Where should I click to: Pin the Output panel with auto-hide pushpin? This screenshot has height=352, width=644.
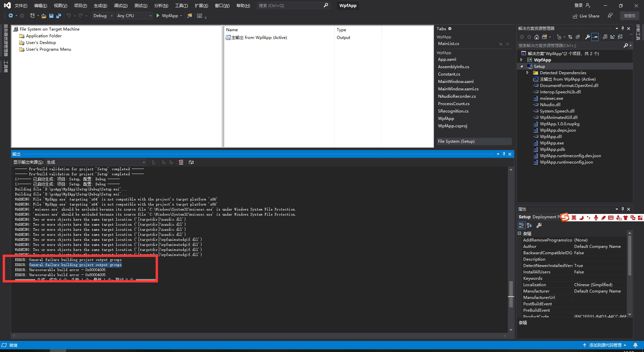pyautogui.click(x=504, y=154)
